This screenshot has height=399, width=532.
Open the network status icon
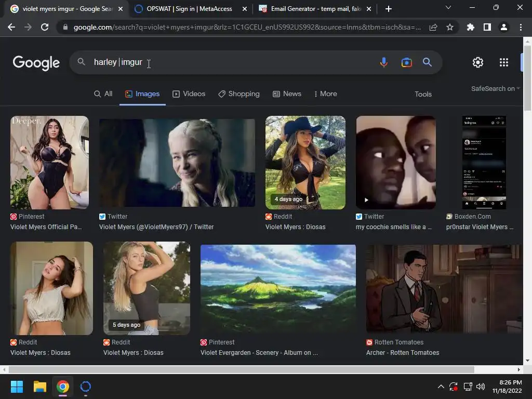pyautogui.click(x=468, y=387)
